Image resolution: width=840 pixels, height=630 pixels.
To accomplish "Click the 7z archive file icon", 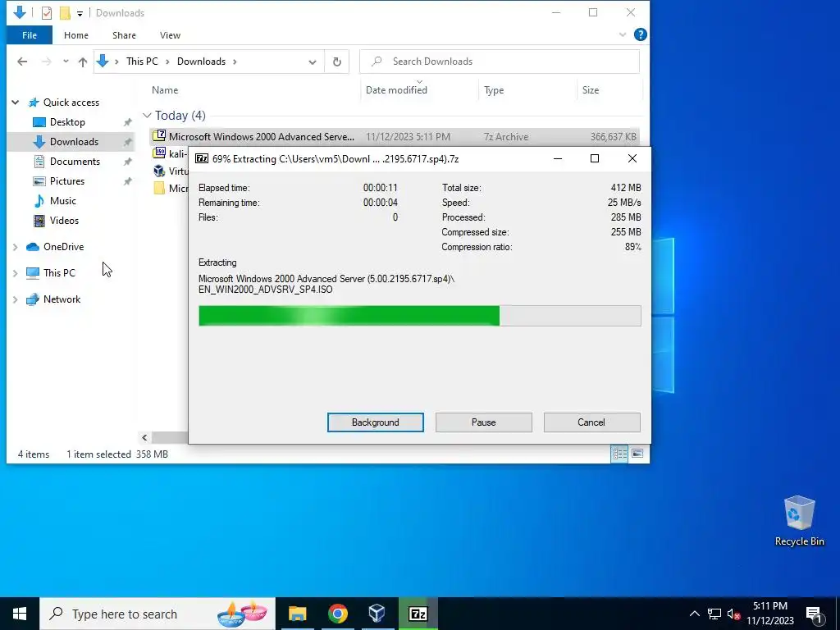I will point(159,136).
